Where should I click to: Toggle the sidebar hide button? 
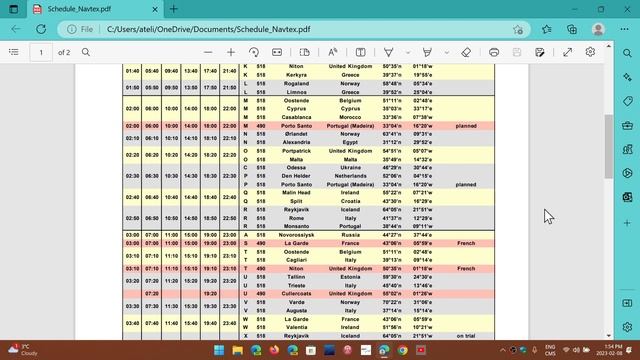(627, 303)
